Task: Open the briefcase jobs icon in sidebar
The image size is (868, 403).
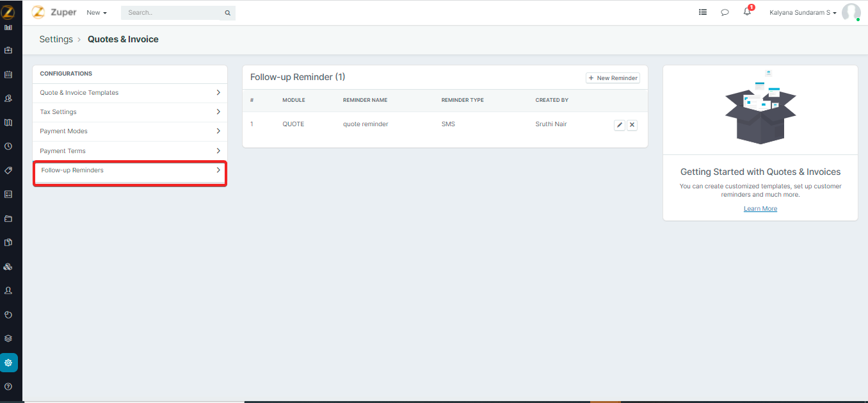Action: coord(8,50)
